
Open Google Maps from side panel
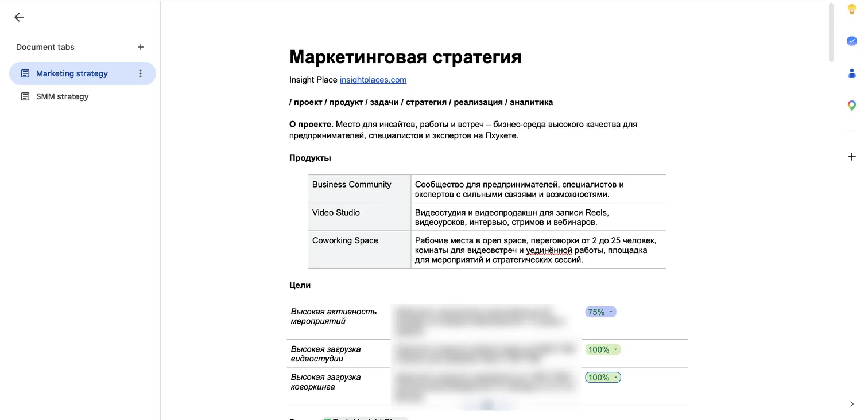pos(852,106)
